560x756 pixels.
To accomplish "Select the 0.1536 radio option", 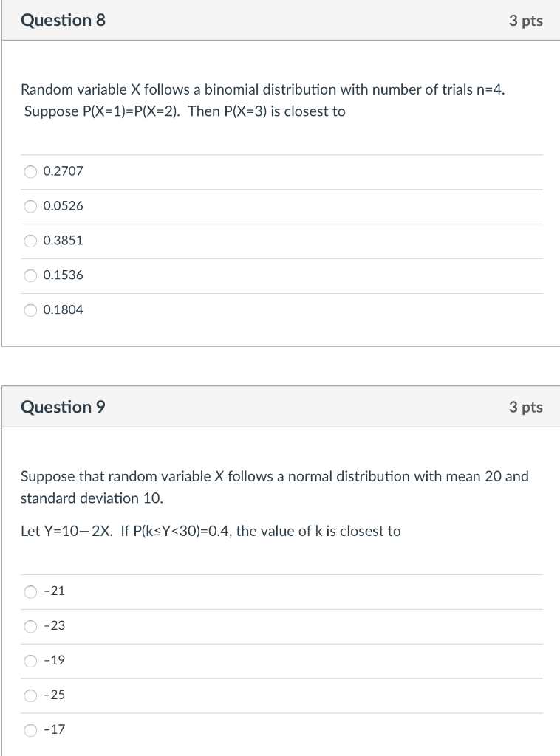I will click(x=30, y=276).
